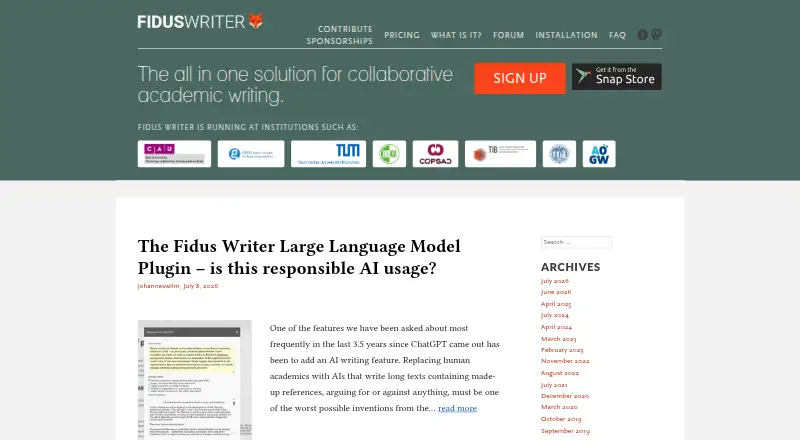
Task: Open the July 2026 archive
Action: tap(555, 281)
